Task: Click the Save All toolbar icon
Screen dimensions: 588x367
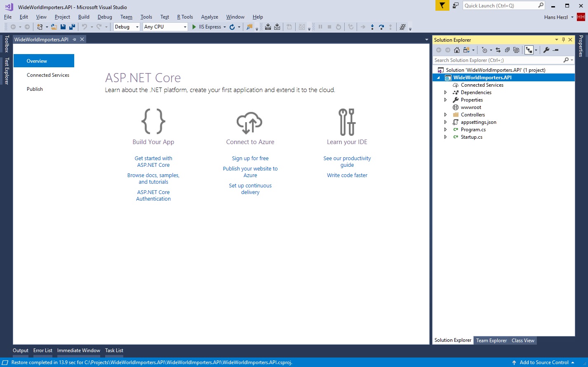Action: pos(72,27)
